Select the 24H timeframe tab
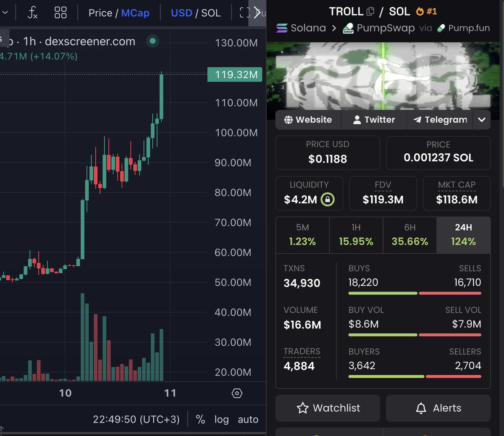 click(464, 235)
